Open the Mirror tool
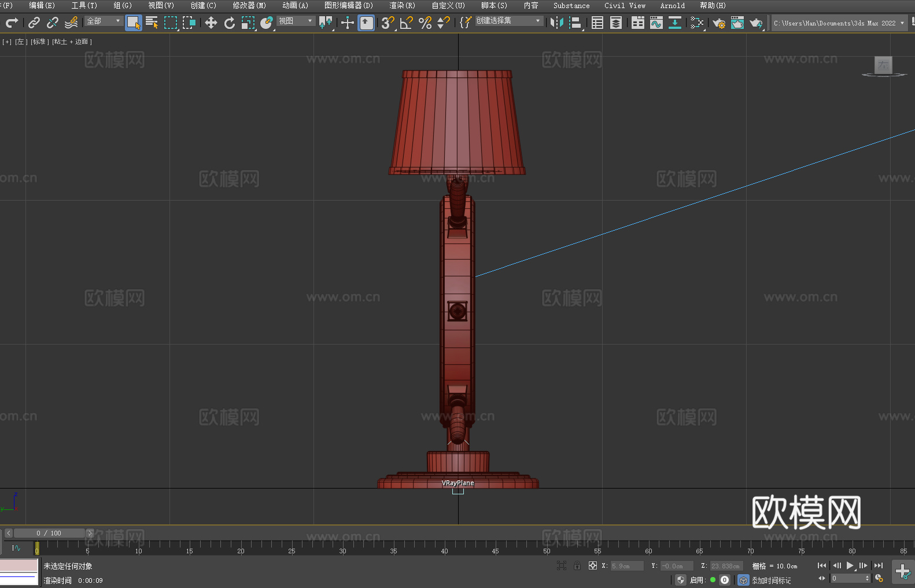The image size is (915, 588). pos(556,23)
